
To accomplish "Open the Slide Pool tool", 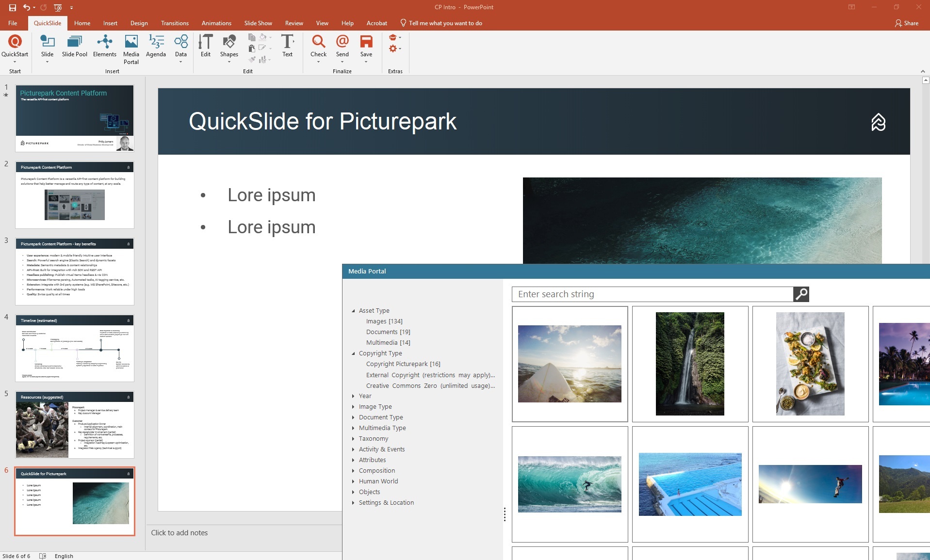I will pyautogui.click(x=75, y=47).
